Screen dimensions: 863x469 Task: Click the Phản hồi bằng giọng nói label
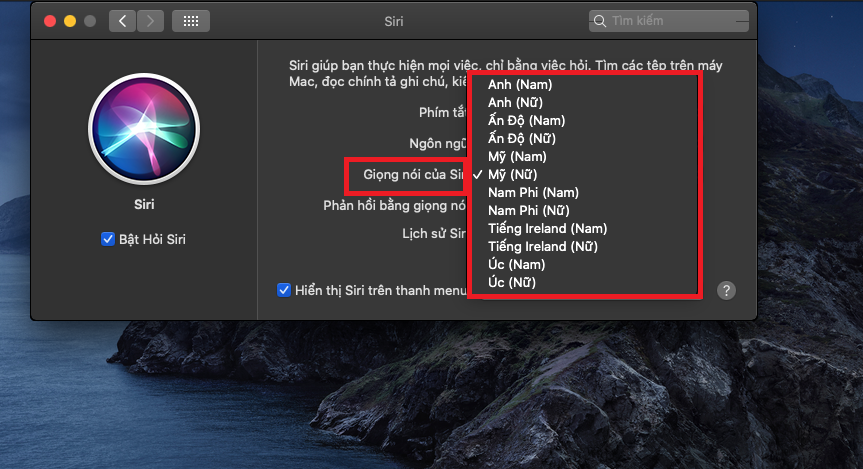coord(395,206)
